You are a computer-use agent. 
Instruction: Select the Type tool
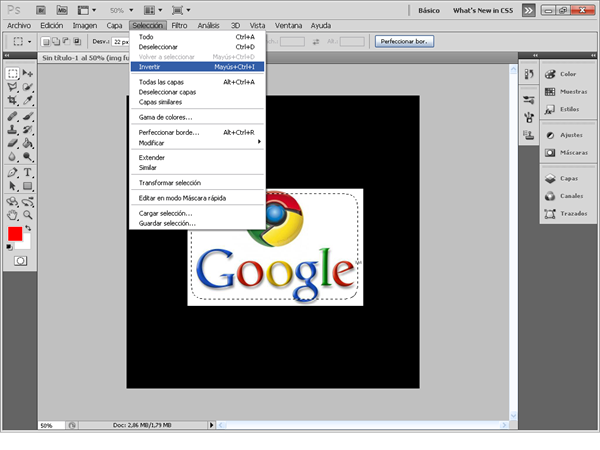pos(28,171)
